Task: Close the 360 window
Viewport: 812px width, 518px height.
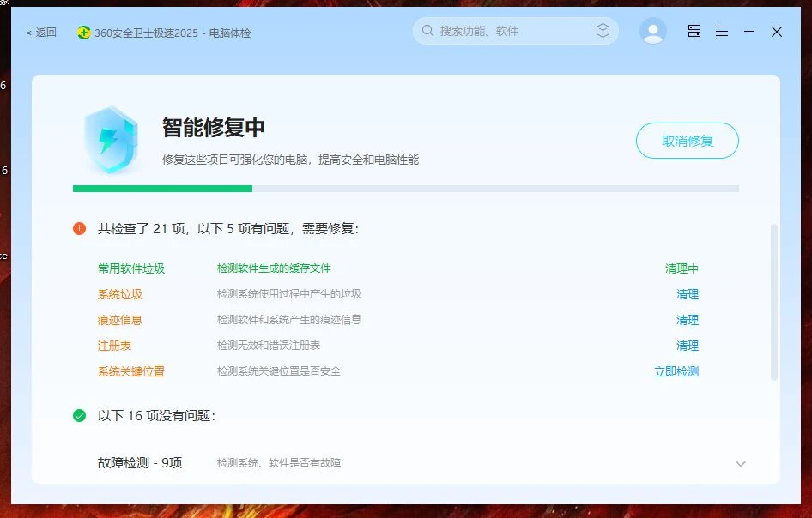Action: (x=776, y=32)
